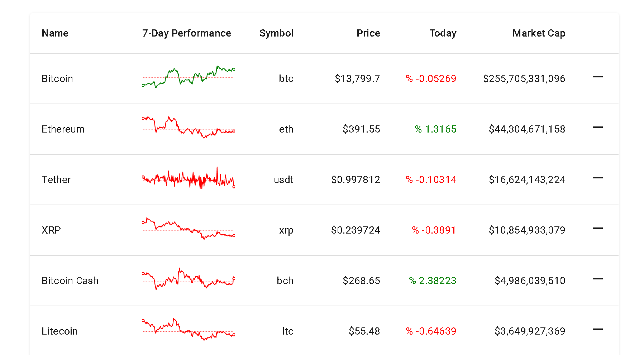This screenshot has width=644, height=355.
Task: Open the Tether 7-day sparkline chart
Action: pyautogui.click(x=189, y=178)
